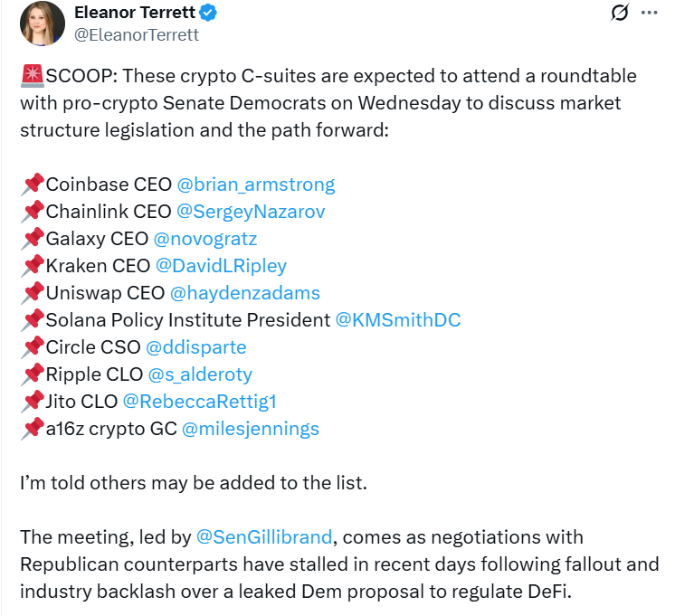Open the @SergeyNazarov mention
Screen dimensions: 675x616
251,212
